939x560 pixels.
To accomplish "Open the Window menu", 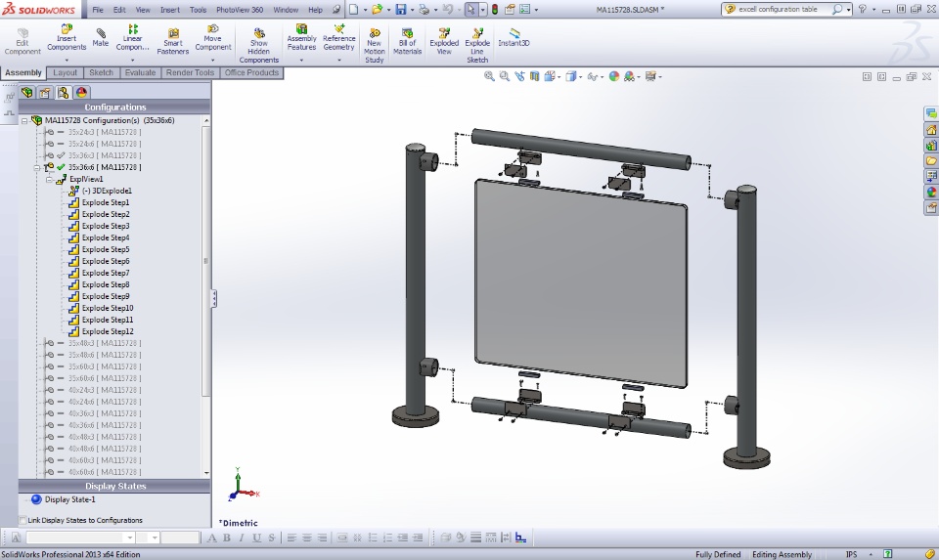I will (x=286, y=10).
